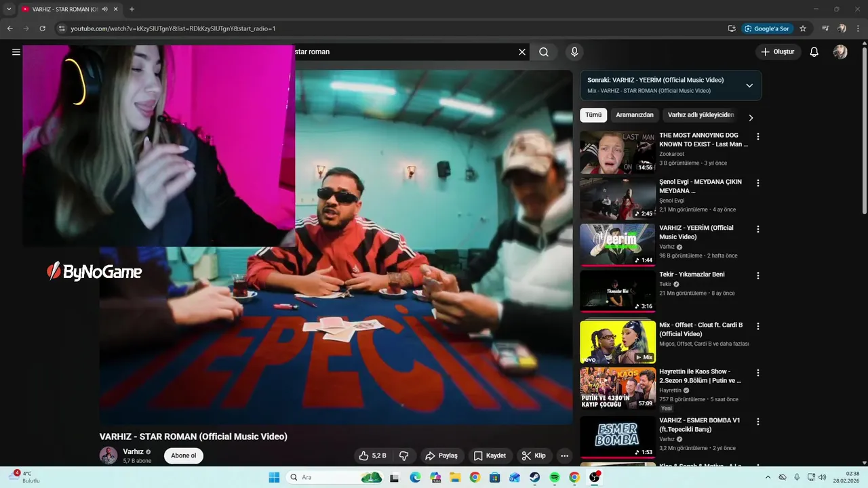This screenshot has width=868, height=488.
Task: Open Varhız channel avatar
Action: [108, 455]
